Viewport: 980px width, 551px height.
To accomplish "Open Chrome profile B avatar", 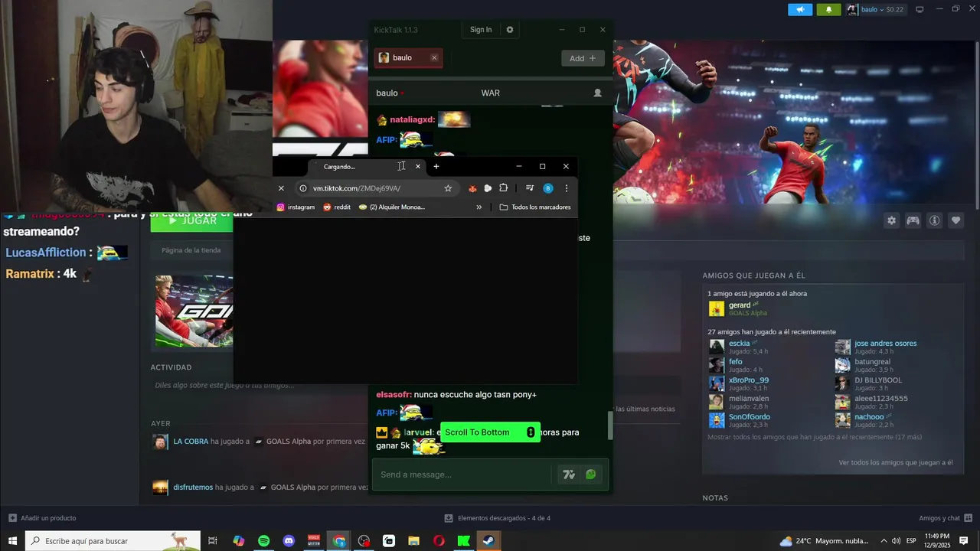I will [548, 188].
